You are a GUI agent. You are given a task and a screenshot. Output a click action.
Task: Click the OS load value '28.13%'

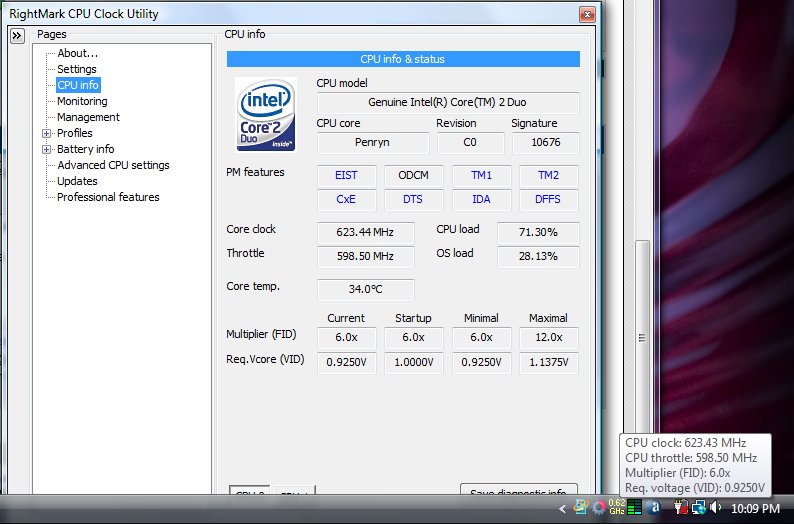click(538, 257)
